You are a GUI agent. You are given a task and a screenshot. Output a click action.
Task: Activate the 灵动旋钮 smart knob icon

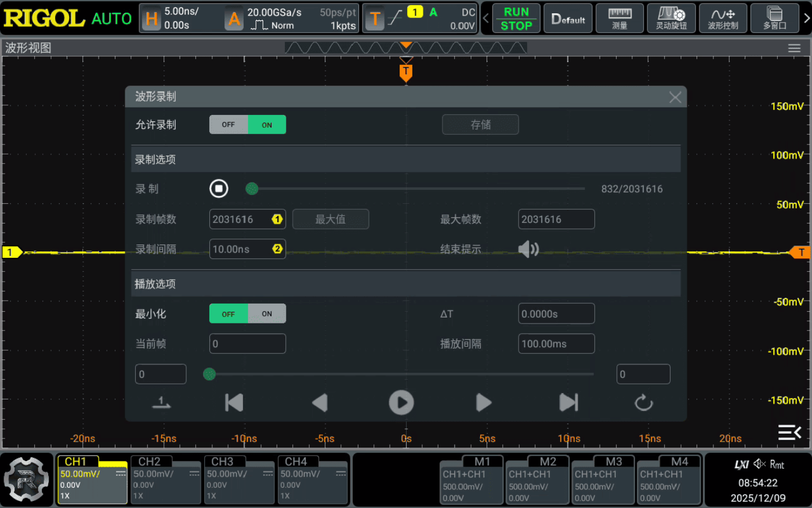(671, 18)
